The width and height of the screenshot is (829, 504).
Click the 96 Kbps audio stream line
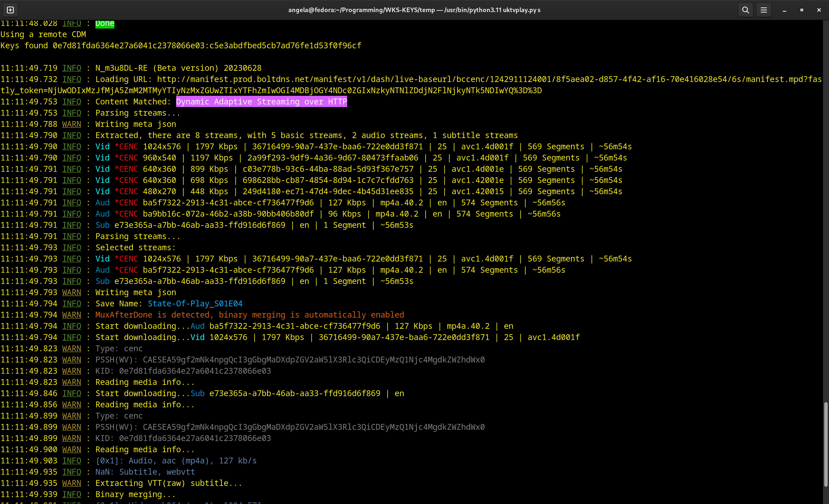280,214
